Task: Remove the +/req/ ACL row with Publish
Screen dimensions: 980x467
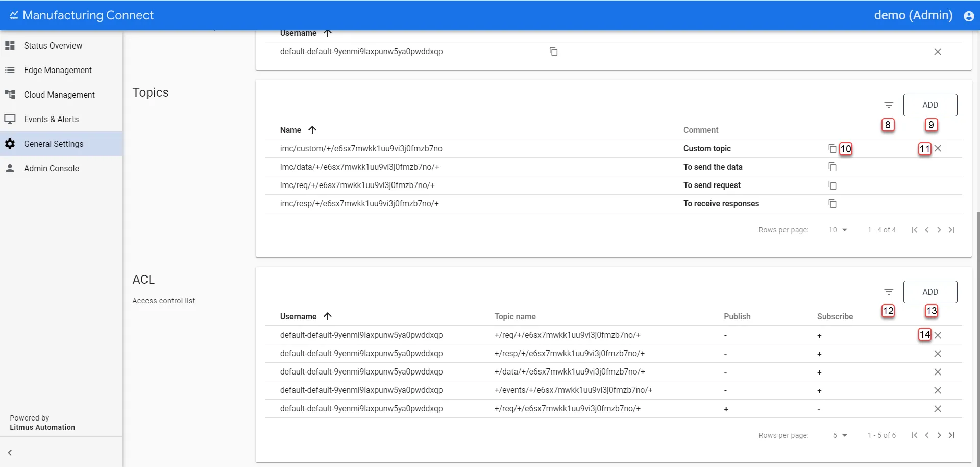Action: (938, 409)
